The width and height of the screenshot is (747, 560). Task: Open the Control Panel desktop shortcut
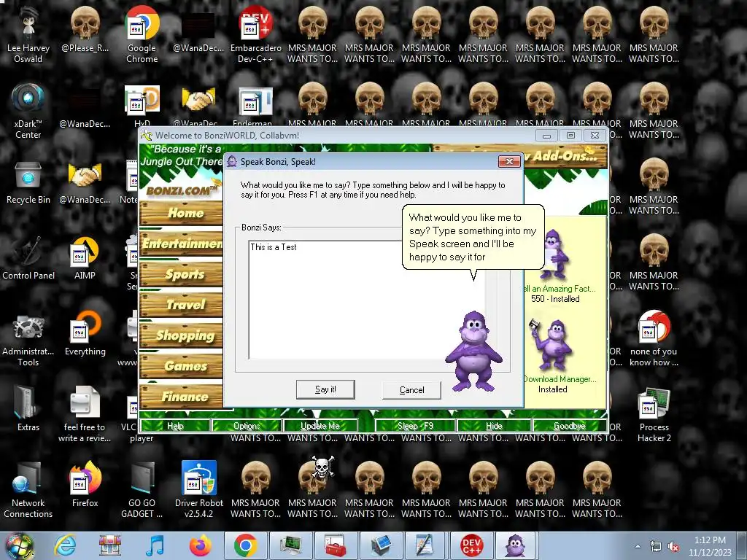[28, 258]
